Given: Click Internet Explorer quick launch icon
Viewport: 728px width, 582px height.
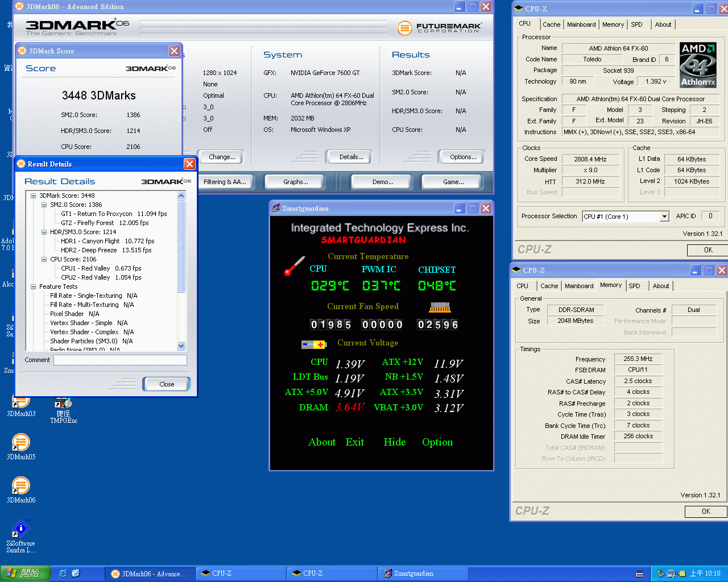Looking at the screenshot, I should (x=63, y=573).
